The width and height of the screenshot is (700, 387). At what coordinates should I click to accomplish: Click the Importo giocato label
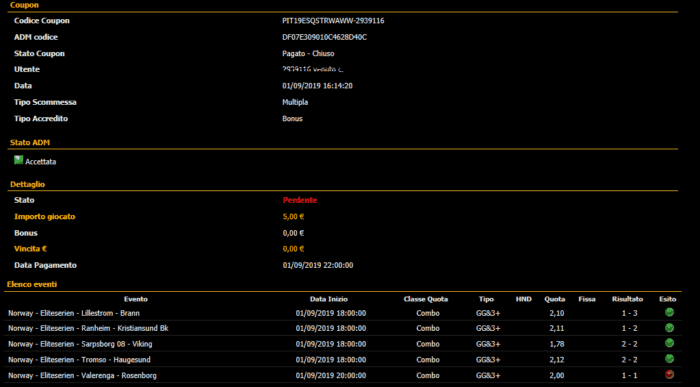(x=45, y=217)
